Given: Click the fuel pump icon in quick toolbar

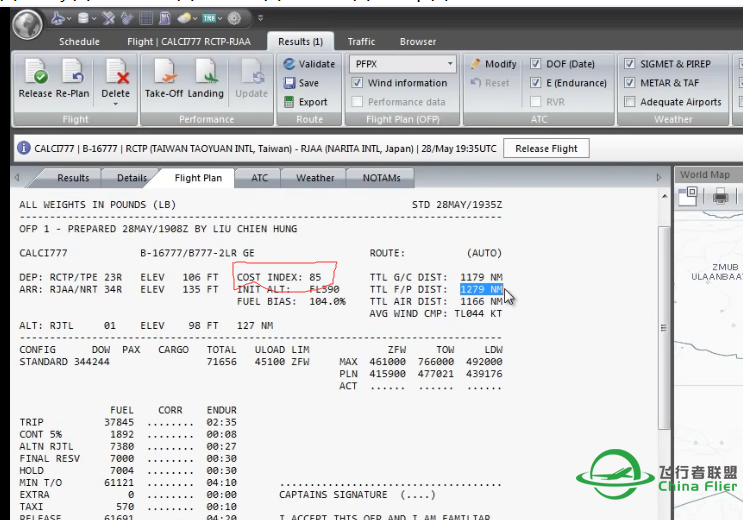Looking at the screenshot, I should [164, 18].
